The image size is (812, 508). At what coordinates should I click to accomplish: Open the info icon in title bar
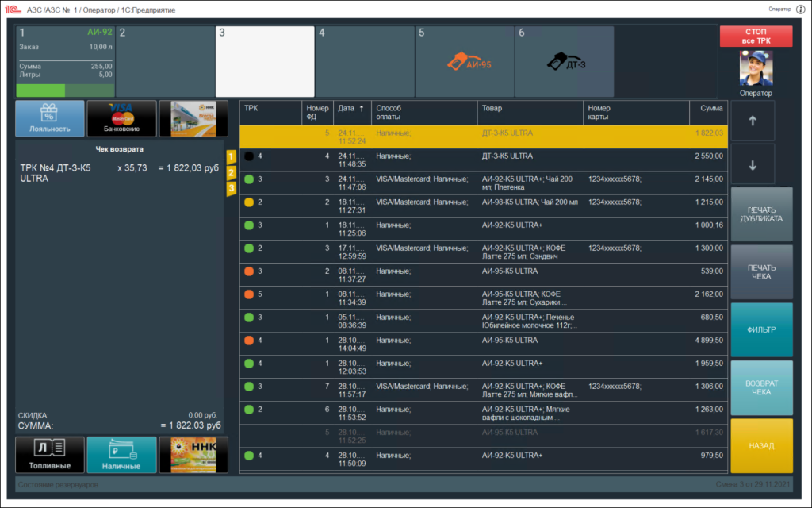click(800, 9)
